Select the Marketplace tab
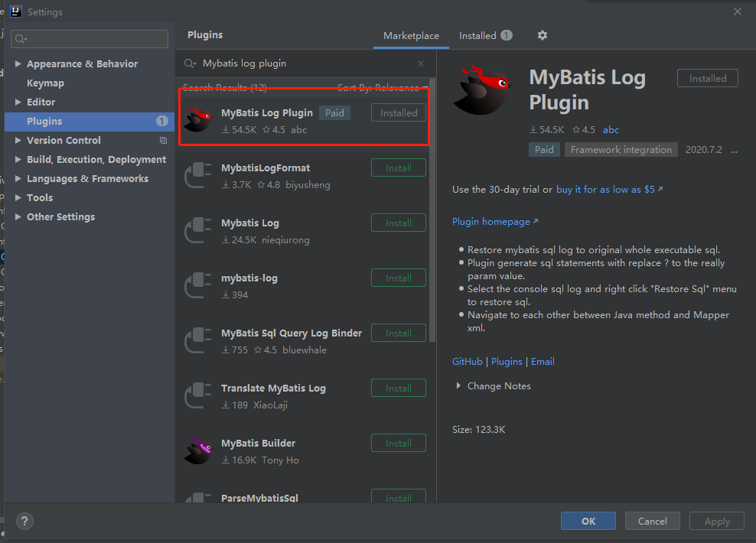Viewport: 756px width, 543px height. [x=411, y=35]
